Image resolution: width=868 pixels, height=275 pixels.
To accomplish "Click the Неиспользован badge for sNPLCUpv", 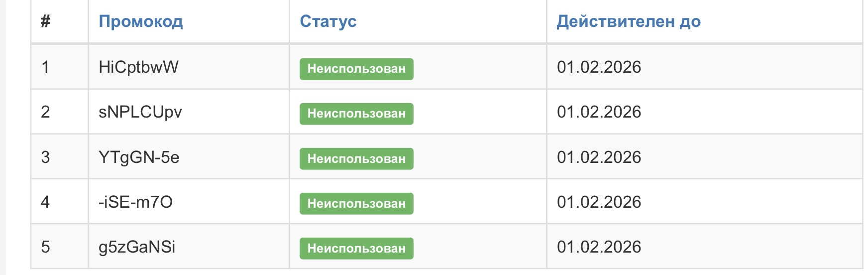I will tap(356, 114).
